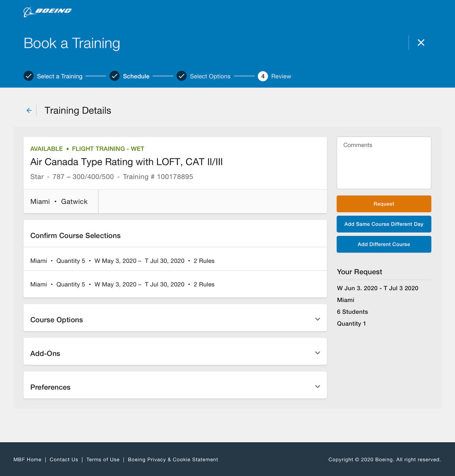The height and width of the screenshot is (476, 455).
Task: Click the Review step number circle
Action: (263, 76)
